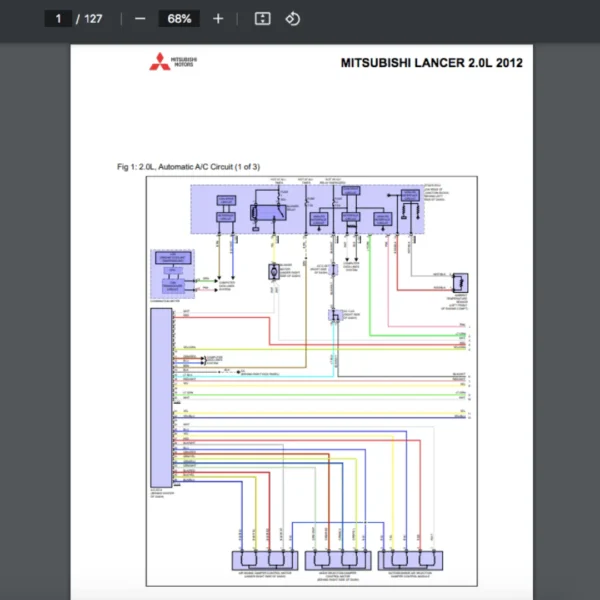Click the zoom out minus icon
Screen dimensions: 600x600
(x=140, y=19)
